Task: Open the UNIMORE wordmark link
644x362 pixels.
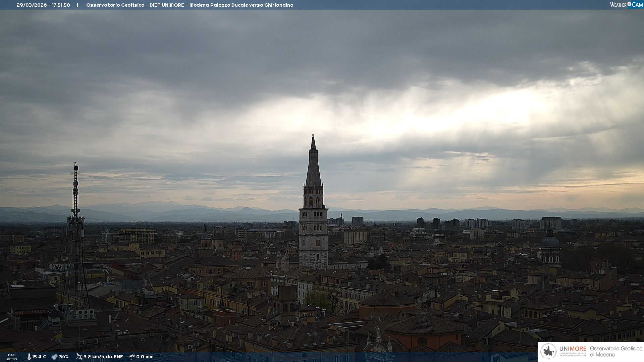Action: click(x=573, y=349)
